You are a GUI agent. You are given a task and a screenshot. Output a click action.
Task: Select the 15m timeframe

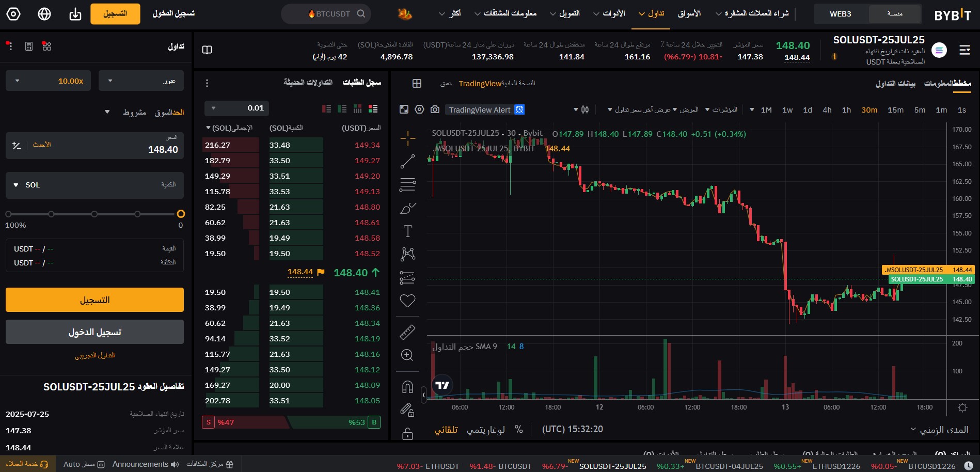[x=895, y=109]
